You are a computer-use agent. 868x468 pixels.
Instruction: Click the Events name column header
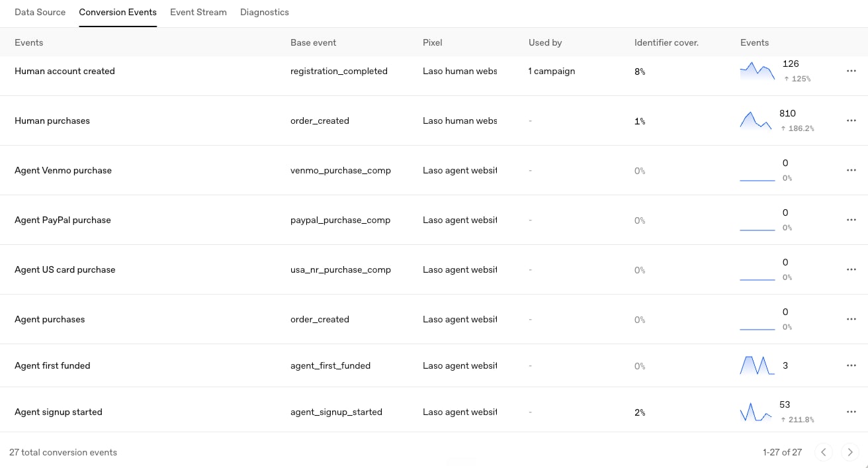[29, 42]
